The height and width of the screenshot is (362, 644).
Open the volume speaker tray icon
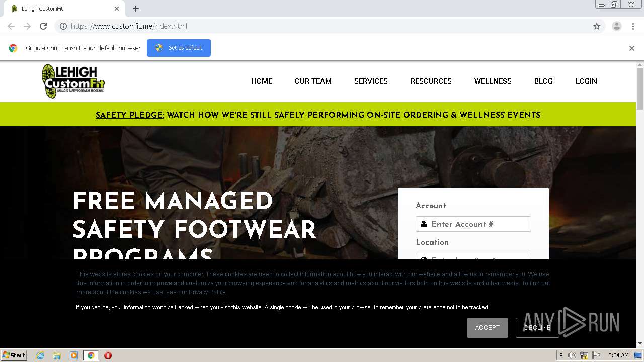572,355
